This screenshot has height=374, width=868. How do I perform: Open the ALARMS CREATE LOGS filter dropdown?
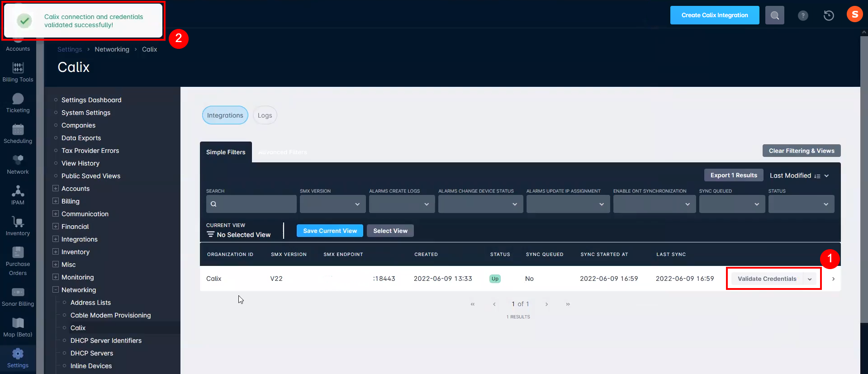(402, 204)
